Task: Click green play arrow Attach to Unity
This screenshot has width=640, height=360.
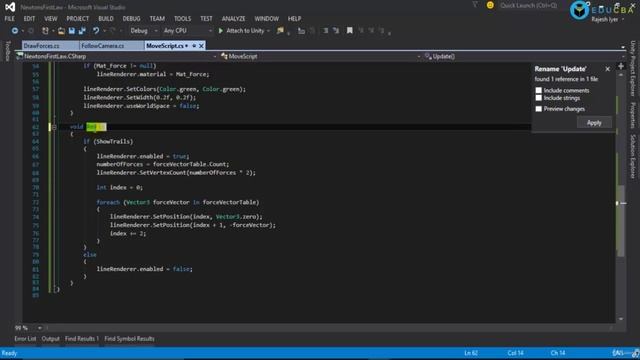Action: (221, 31)
